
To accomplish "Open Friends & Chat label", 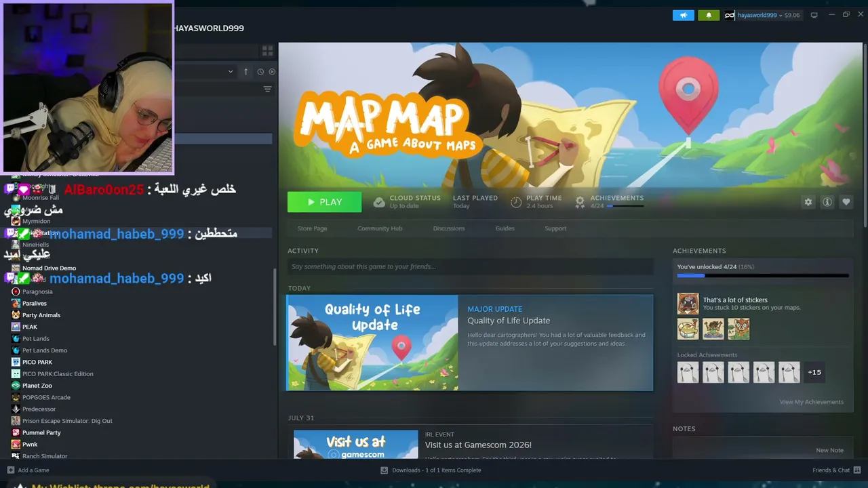I will [831, 470].
